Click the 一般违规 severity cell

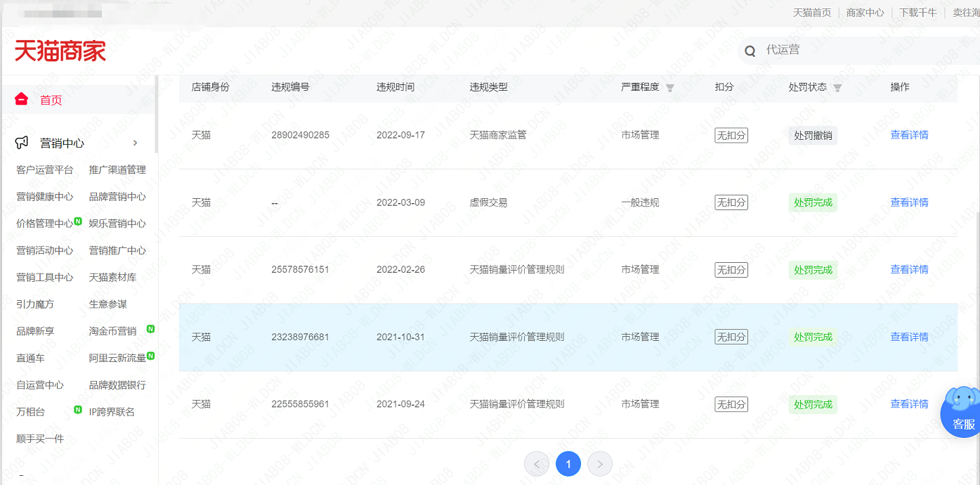click(x=640, y=202)
